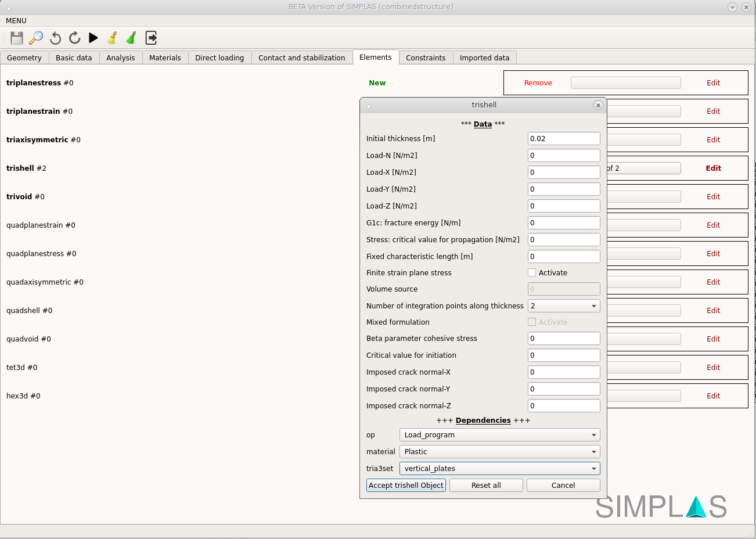Image resolution: width=756 pixels, height=539 pixels.
Task: Click the floppy disk save icon
Action: pos(17,38)
